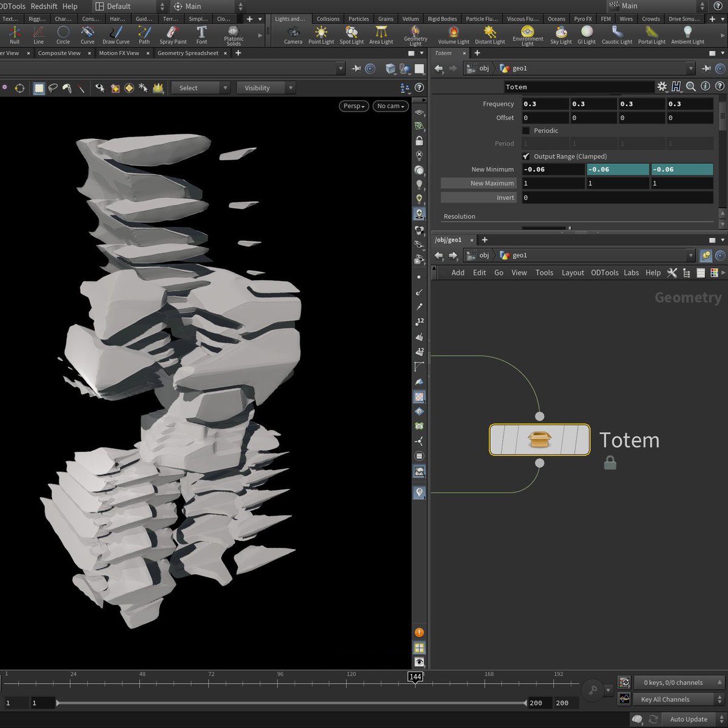The image size is (728, 728).
Task: Open the Redshift menu
Action: (x=44, y=6)
